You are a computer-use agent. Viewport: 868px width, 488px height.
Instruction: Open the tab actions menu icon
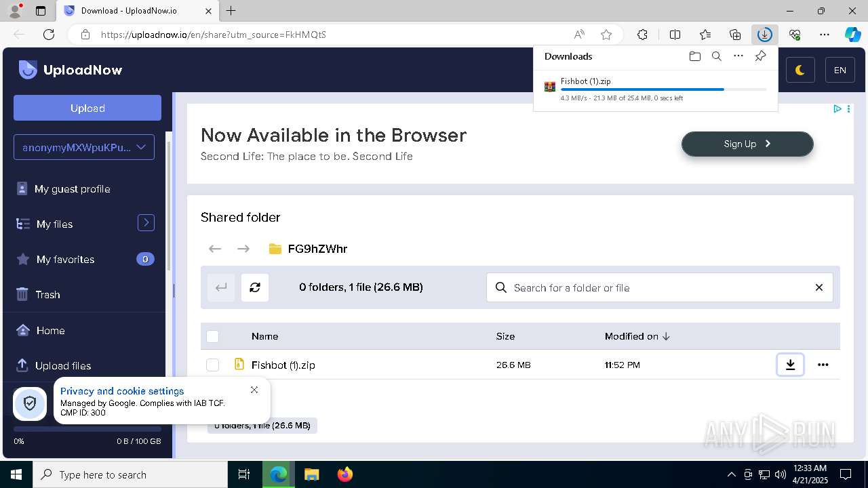coord(40,11)
